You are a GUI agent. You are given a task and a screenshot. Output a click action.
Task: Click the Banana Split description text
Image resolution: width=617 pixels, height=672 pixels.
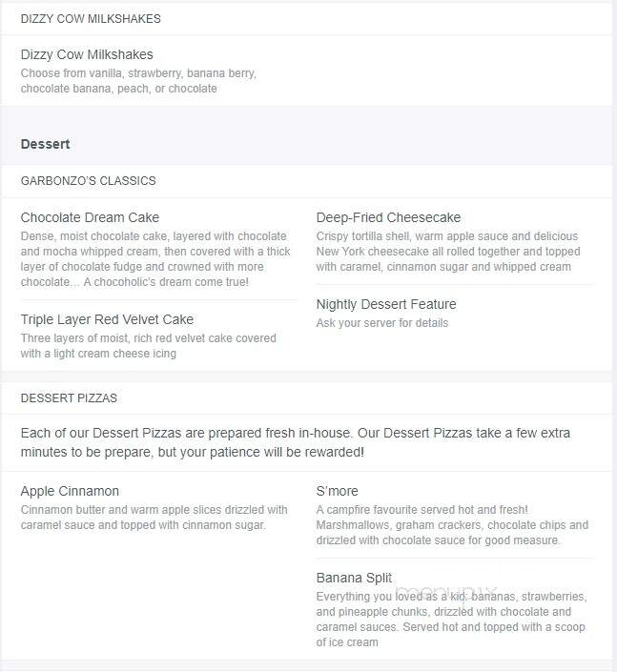coord(451,620)
